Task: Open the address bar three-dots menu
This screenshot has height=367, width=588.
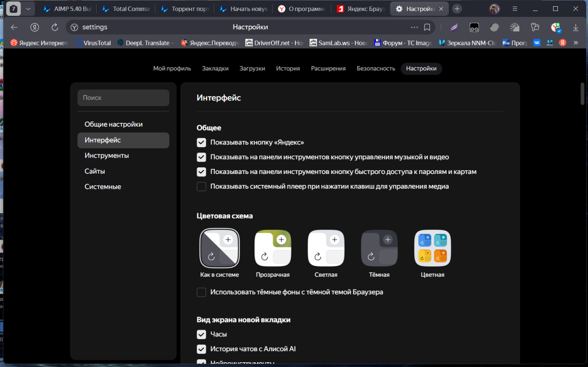Action: [414, 27]
